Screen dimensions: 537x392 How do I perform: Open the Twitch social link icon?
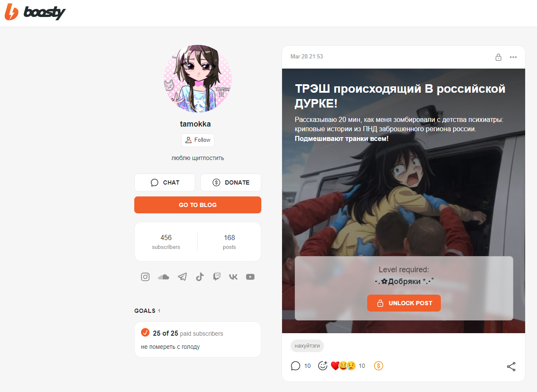pos(217,277)
